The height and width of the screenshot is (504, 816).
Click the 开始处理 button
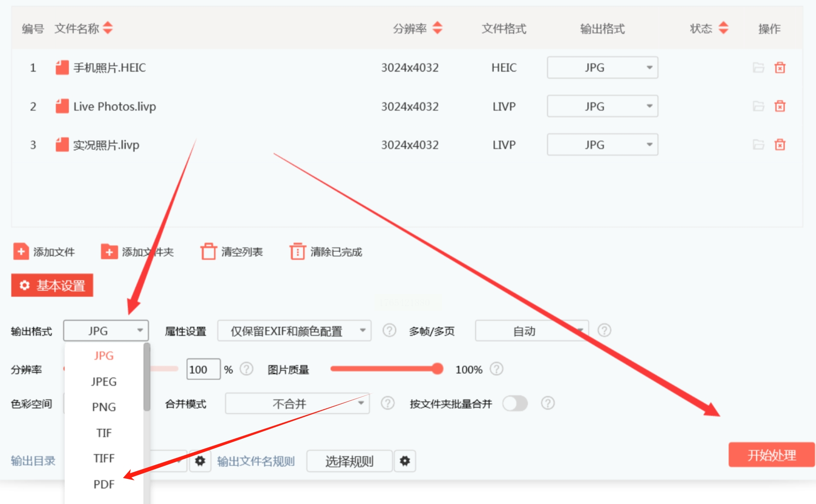click(x=772, y=455)
